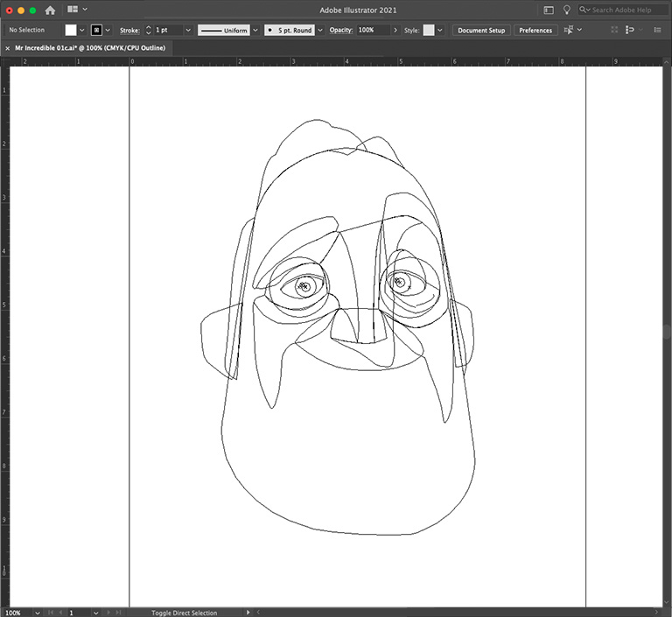Open the Fill swatch dropdown arrow
Image resolution: width=672 pixels, height=617 pixels.
pos(82,30)
